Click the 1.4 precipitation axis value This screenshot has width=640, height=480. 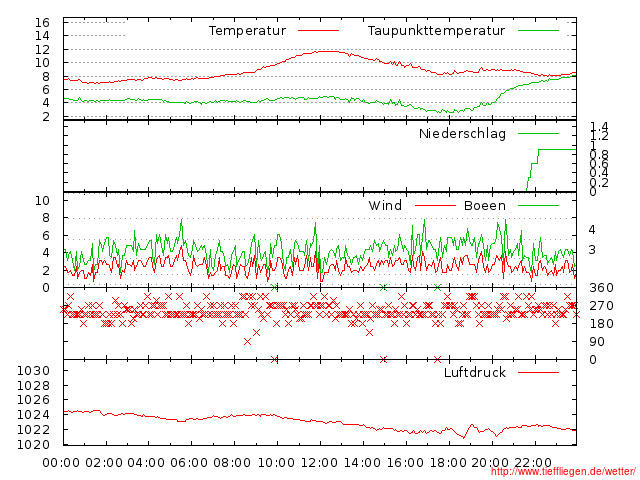pyautogui.click(x=599, y=127)
